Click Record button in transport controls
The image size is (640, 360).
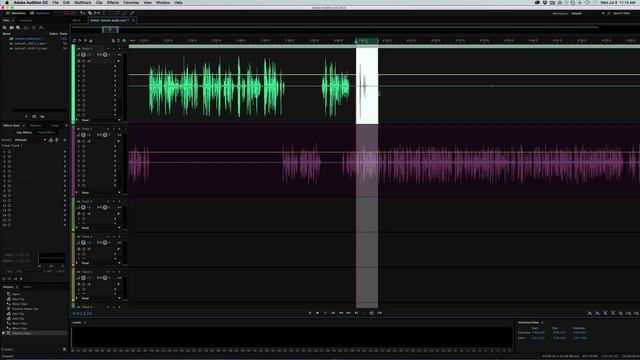coord(364,313)
